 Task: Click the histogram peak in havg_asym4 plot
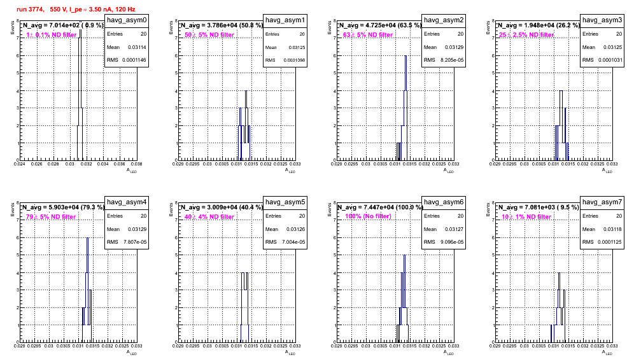[87, 238]
